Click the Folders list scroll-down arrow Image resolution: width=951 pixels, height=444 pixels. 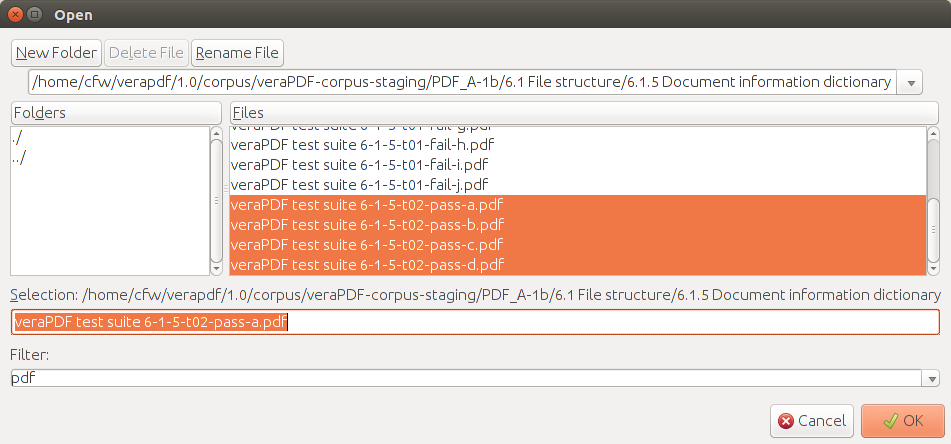(x=216, y=269)
